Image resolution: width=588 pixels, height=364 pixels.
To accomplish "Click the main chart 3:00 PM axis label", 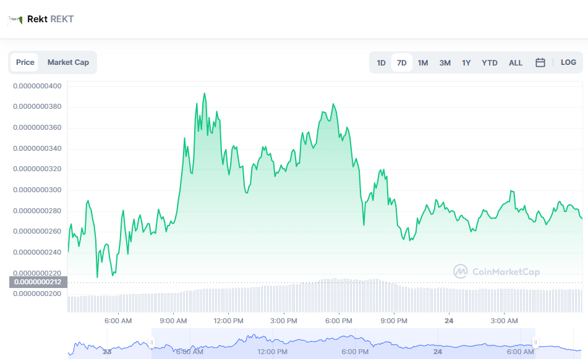I will pyautogui.click(x=284, y=321).
